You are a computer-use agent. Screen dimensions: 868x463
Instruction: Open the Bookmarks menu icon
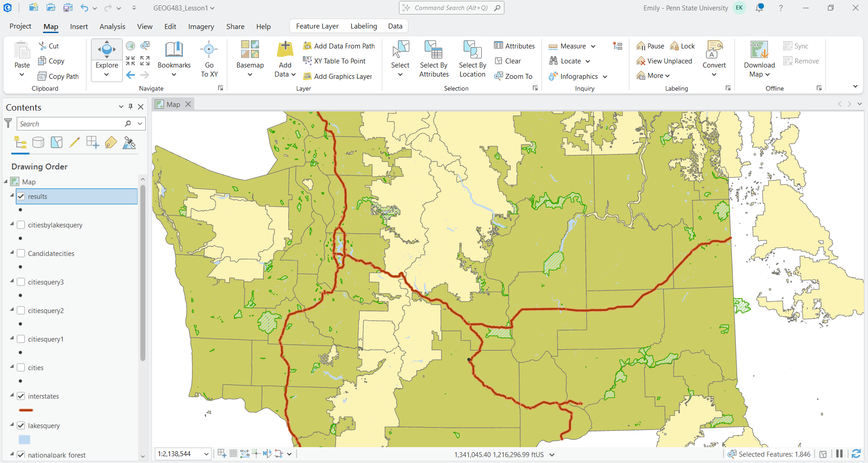[174, 50]
